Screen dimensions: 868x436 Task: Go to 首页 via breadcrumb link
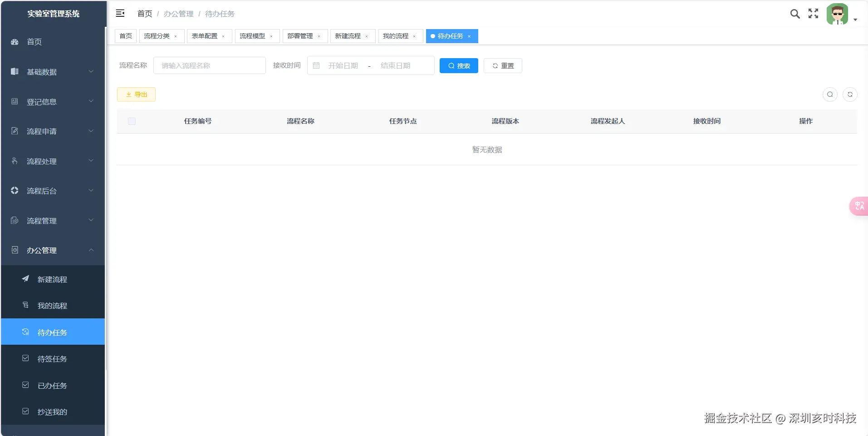coord(145,14)
